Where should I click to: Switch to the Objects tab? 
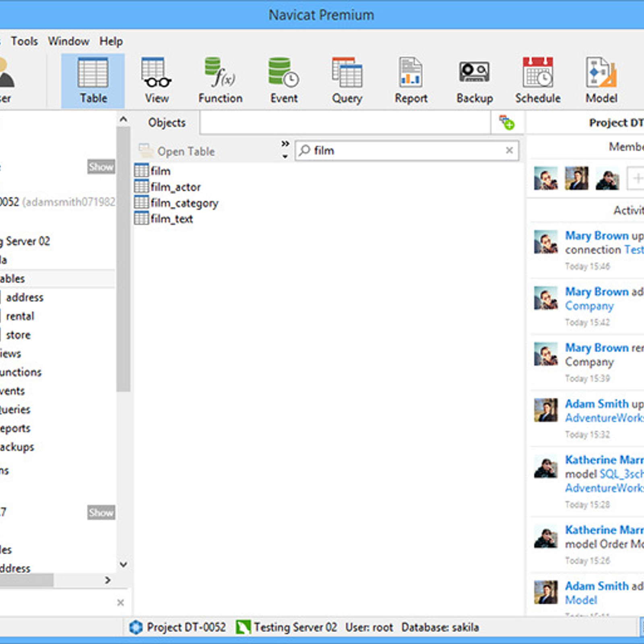pyautogui.click(x=167, y=122)
